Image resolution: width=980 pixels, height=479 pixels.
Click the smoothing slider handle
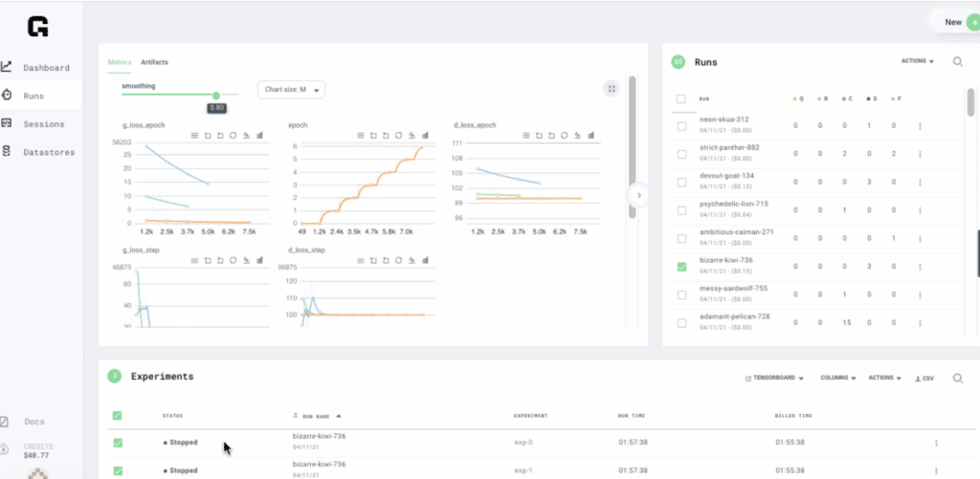(216, 96)
